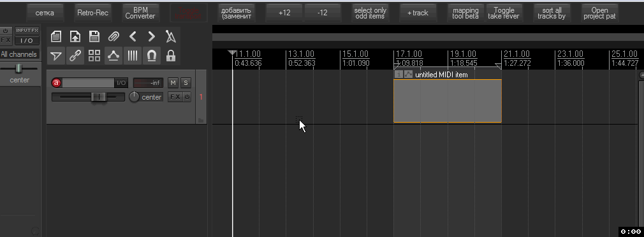The image size is (644, 237).
Task: Click the Undo left-arrow icon
Action: point(132,36)
